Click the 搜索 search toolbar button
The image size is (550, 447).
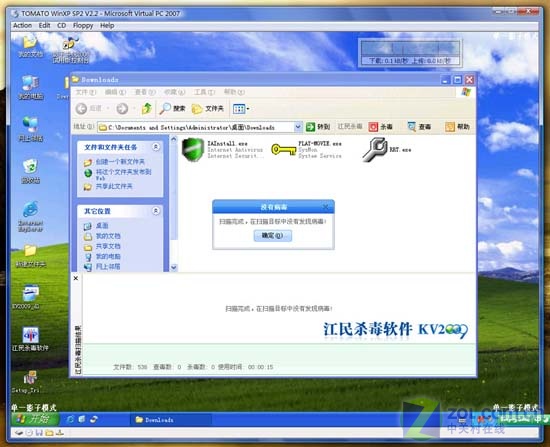[x=172, y=109]
